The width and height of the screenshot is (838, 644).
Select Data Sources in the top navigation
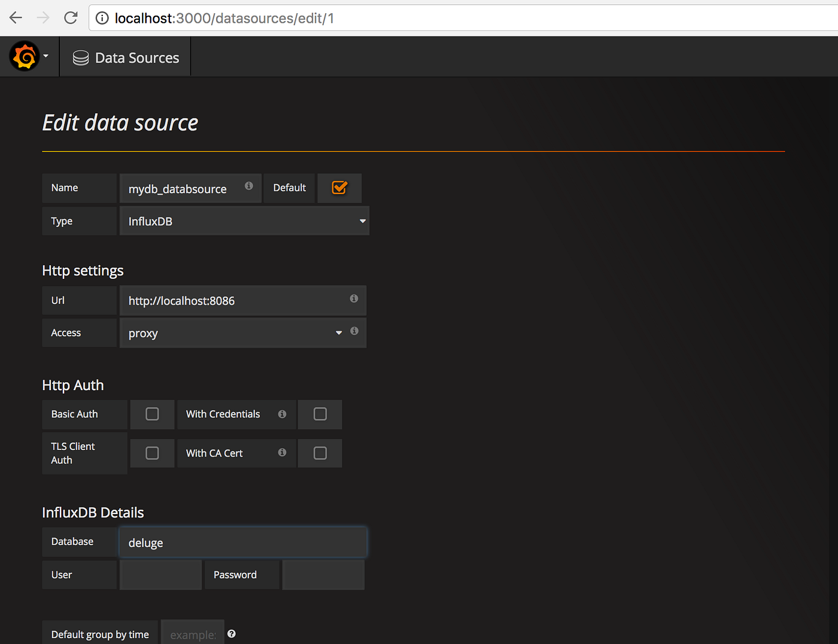137,57
